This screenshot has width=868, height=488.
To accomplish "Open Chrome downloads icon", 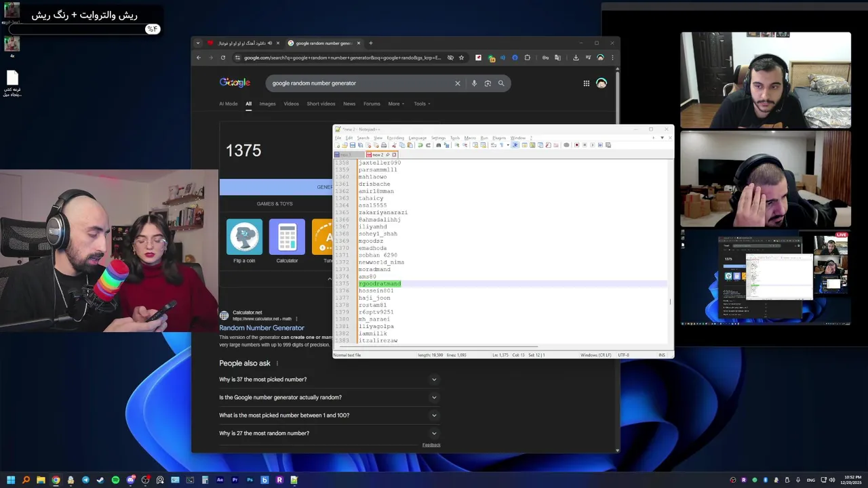I will [576, 58].
